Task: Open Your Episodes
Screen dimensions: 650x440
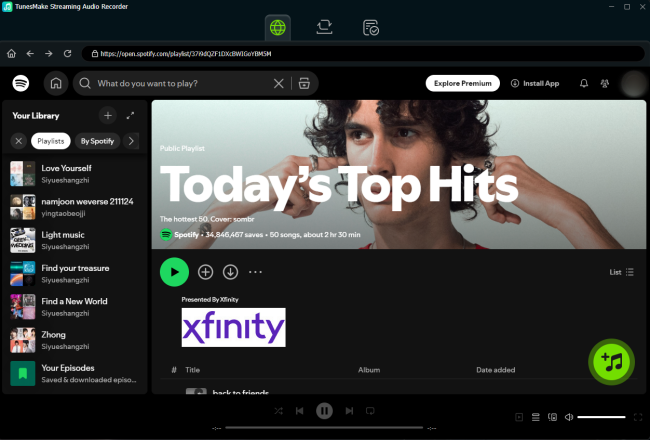Action: coord(75,373)
